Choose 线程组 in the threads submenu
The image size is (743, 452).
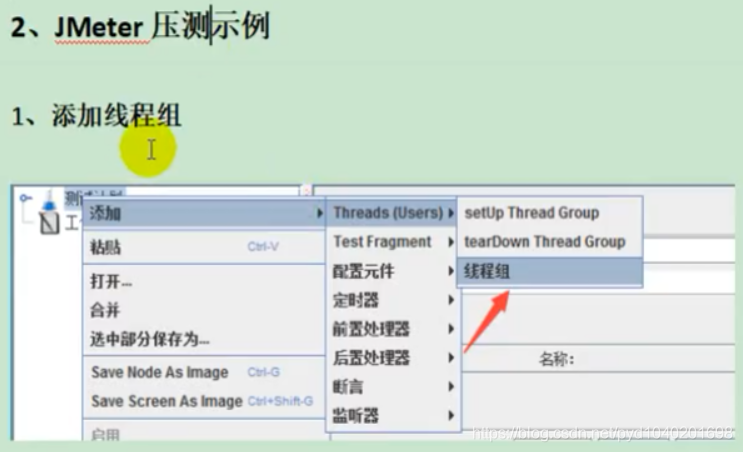point(550,271)
